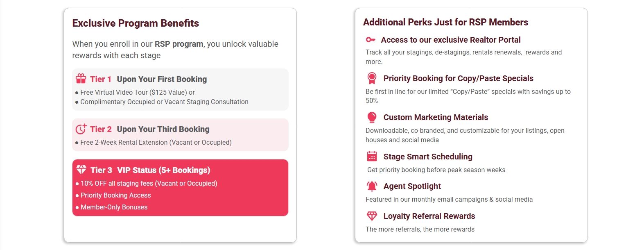Click the Access to our exclusive Realtor Portal title
This screenshot has width=644, height=250.
(x=451, y=40)
